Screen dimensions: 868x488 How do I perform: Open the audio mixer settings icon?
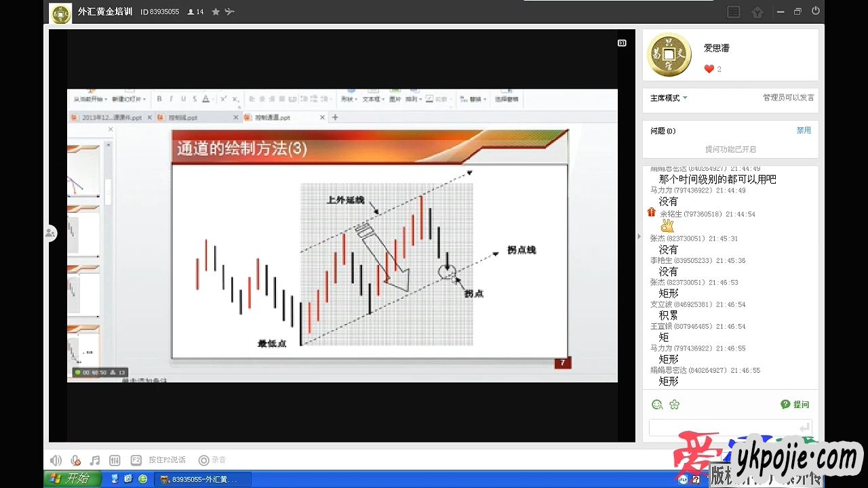pyautogui.click(x=115, y=460)
